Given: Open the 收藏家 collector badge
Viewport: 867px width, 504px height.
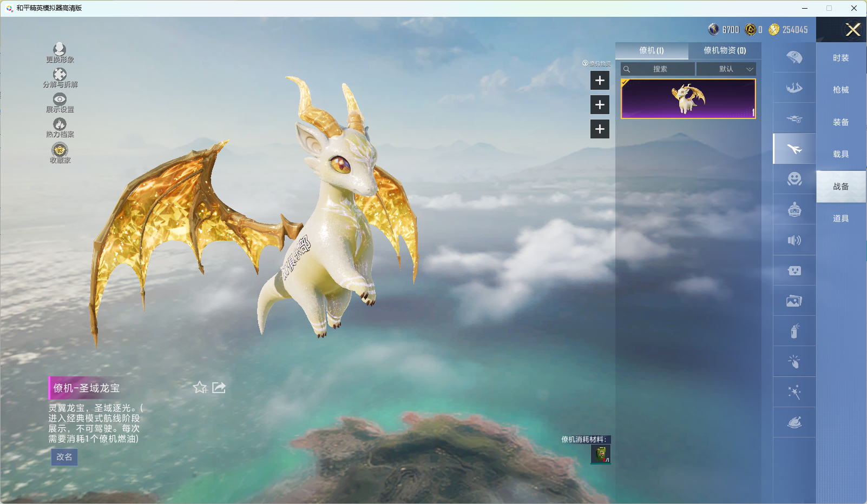Looking at the screenshot, I should click(60, 153).
